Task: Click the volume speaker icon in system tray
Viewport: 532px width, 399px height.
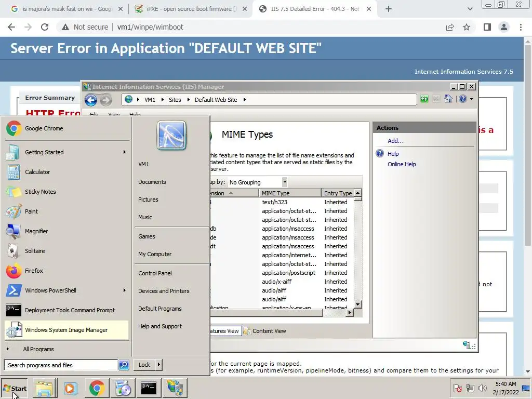Action: point(482,388)
